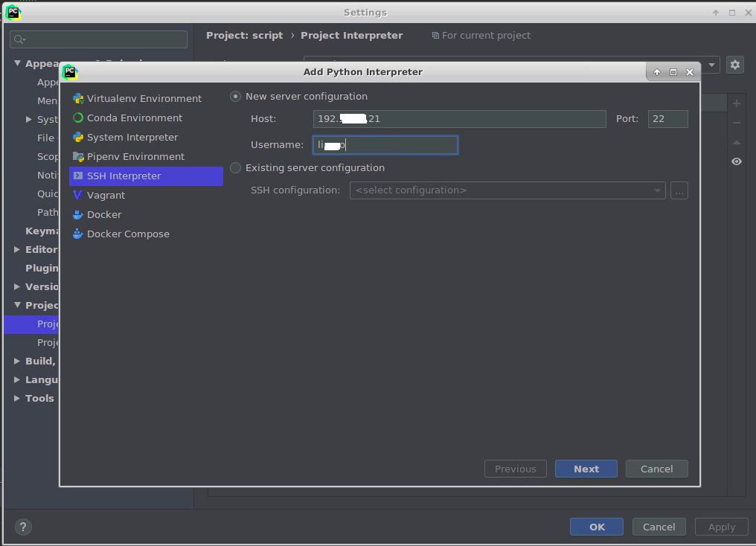Click the Username input field
756x546 pixels.
(x=385, y=145)
